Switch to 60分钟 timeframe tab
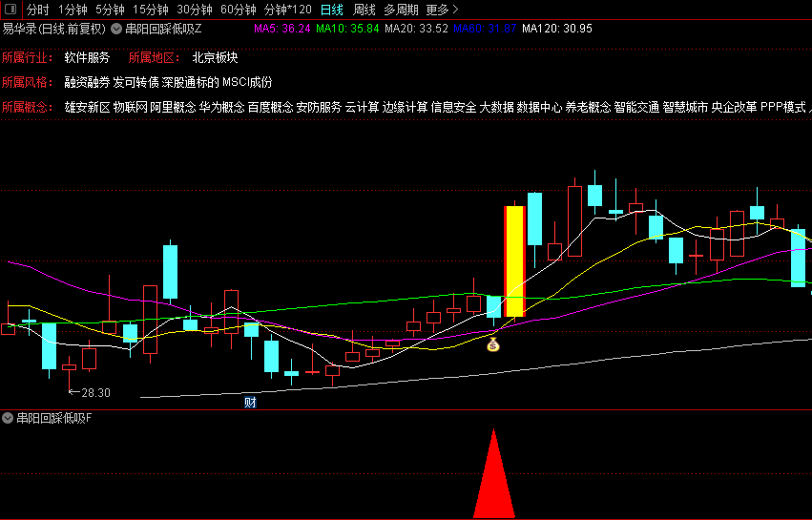This screenshot has height=520, width=812. click(x=239, y=10)
